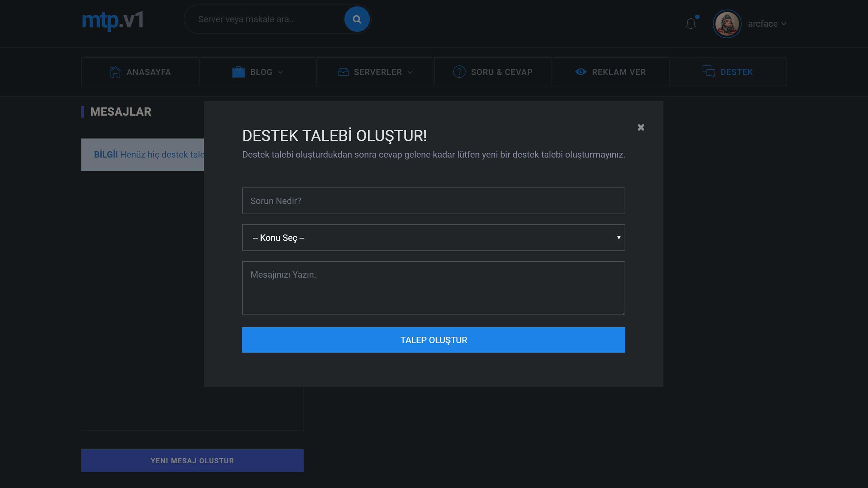The width and height of the screenshot is (868, 488).
Task: Expand the SERVERLER dropdown chevron
Action: click(x=410, y=72)
